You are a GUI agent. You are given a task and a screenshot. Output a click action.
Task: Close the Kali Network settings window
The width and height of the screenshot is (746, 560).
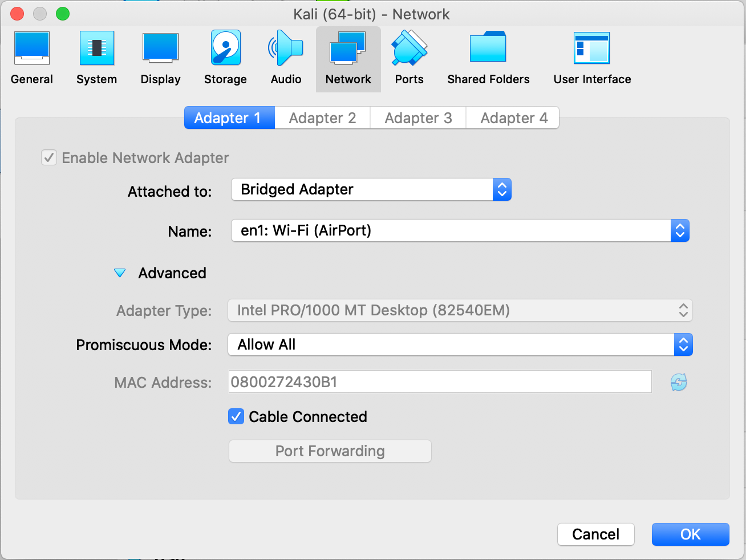tap(17, 14)
